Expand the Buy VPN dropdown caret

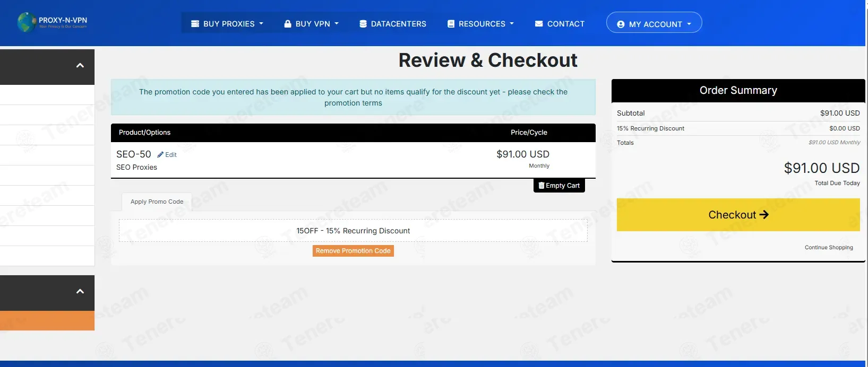pyautogui.click(x=337, y=24)
